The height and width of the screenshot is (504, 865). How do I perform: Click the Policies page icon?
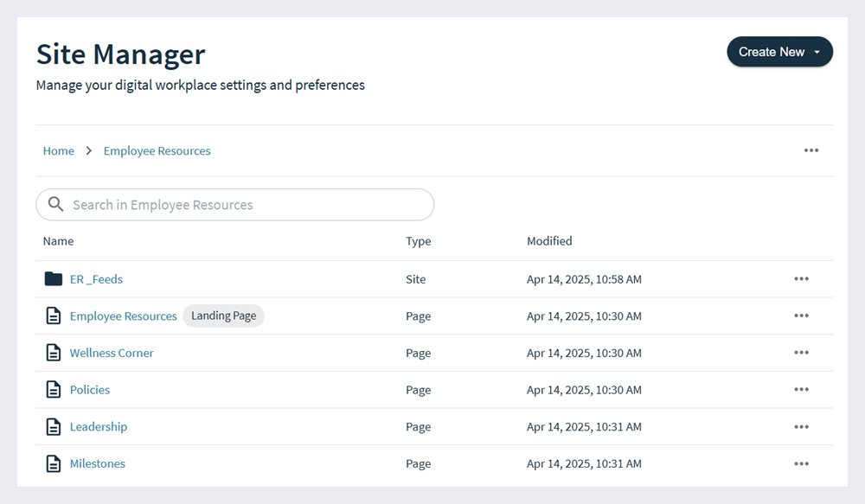54,390
